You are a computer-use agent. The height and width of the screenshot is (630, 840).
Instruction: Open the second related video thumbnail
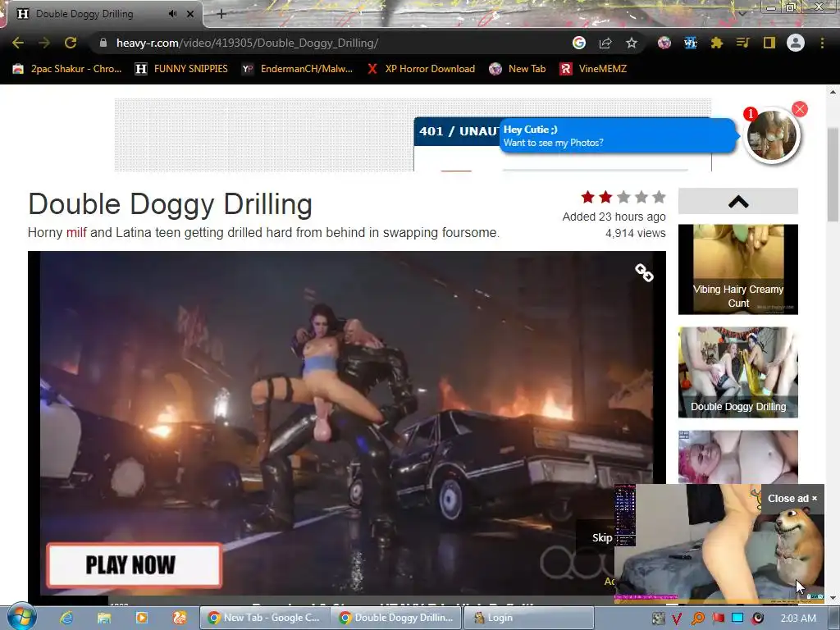tap(738, 372)
